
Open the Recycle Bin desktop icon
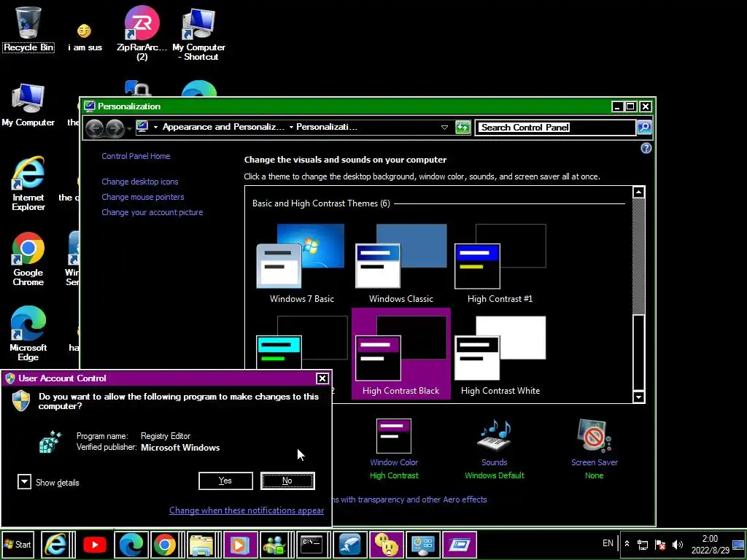pos(28,28)
